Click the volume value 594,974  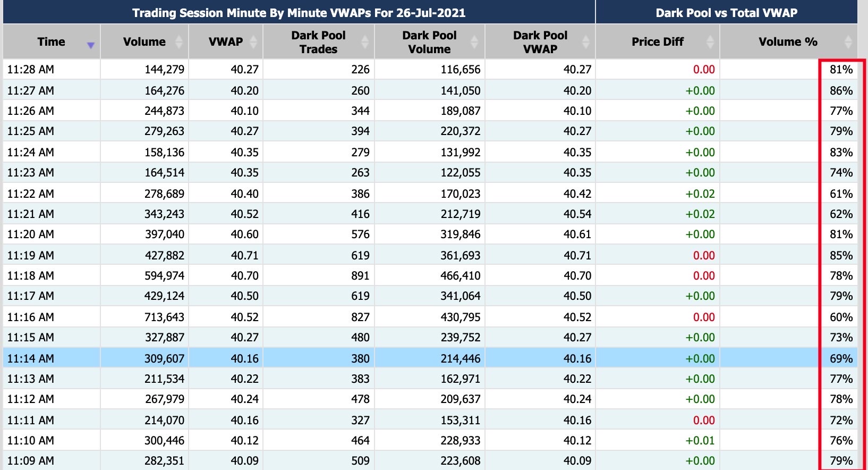coord(164,275)
